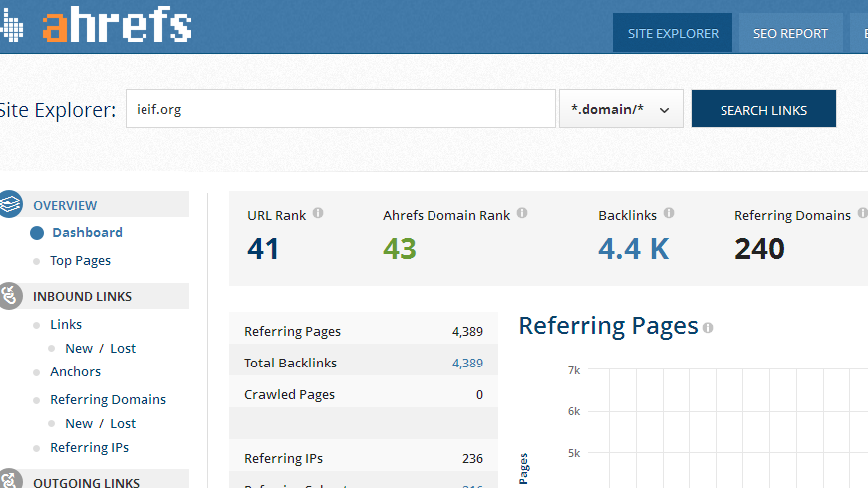
Task: Open the Overview sidebar section
Action: coord(65,206)
